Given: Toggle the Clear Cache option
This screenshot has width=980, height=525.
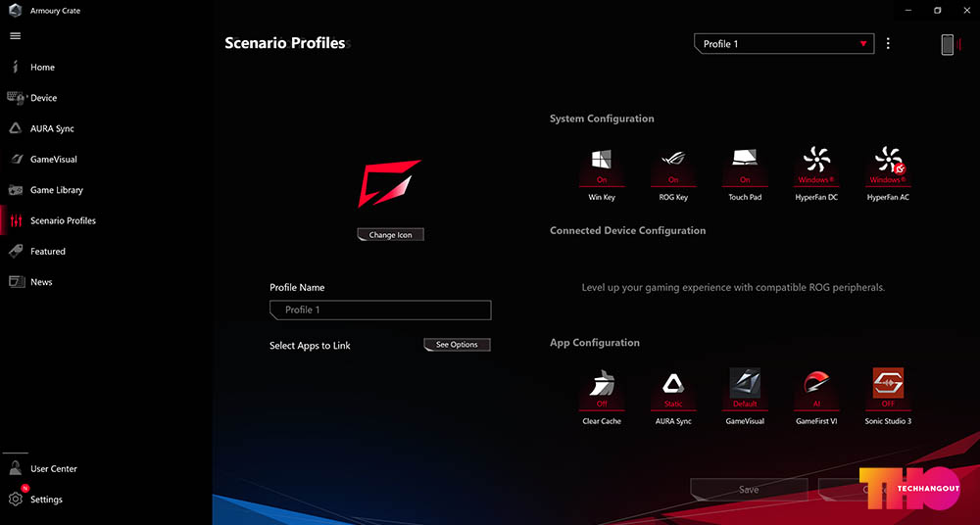Looking at the screenshot, I should (602, 397).
